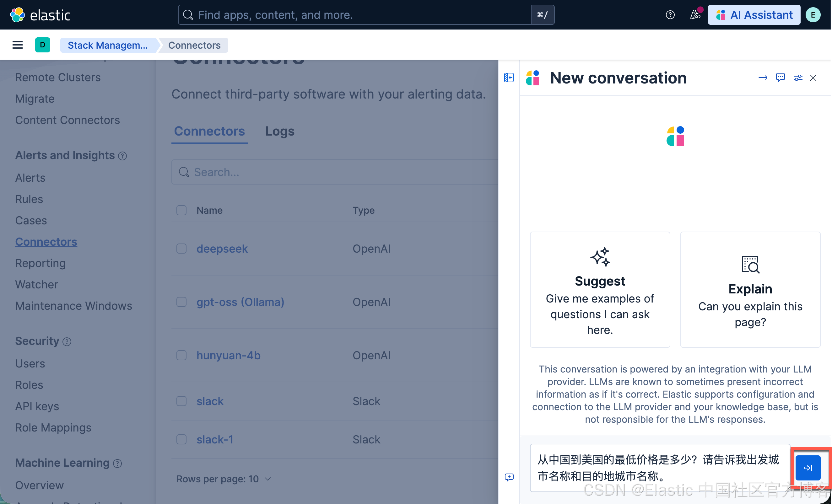The height and width of the screenshot is (504, 832).
Task: Open the gpt-oss (Ollama) connector link
Action: (x=240, y=302)
